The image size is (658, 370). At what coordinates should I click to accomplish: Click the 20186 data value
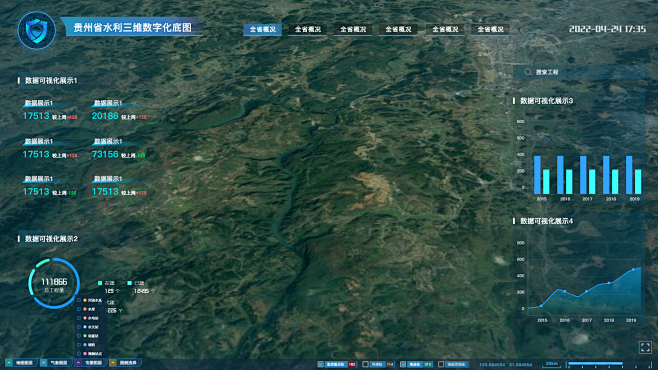click(105, 116)
